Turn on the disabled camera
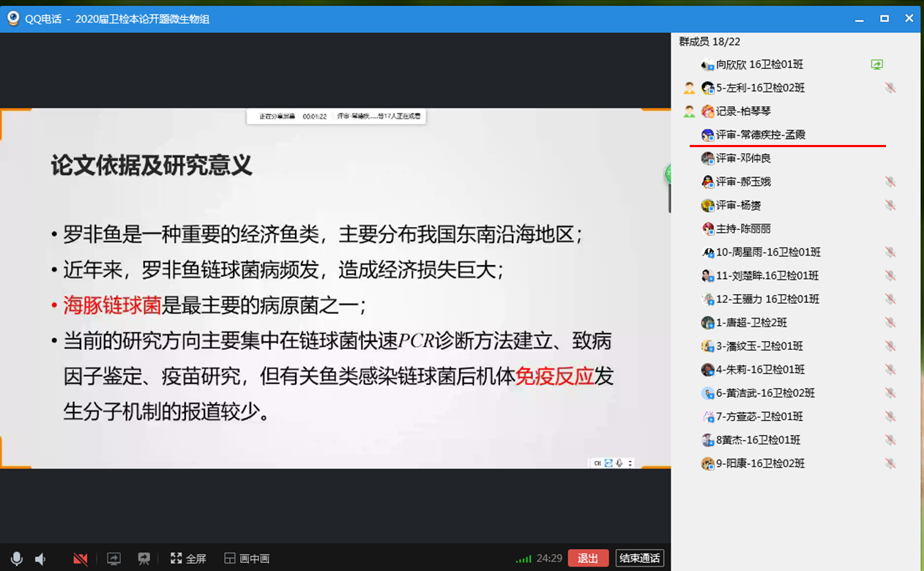This screenshot has height=571, width=924. (x=81, y=559)
